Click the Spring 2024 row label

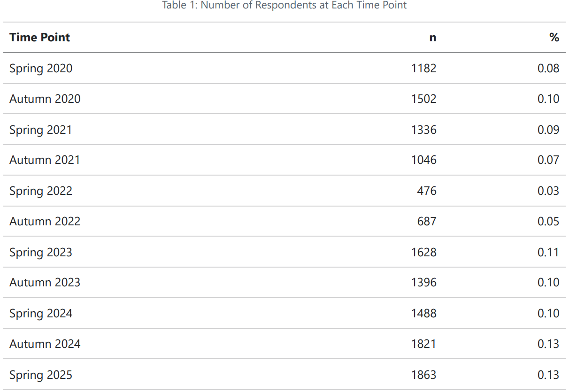tap(41, 314)
